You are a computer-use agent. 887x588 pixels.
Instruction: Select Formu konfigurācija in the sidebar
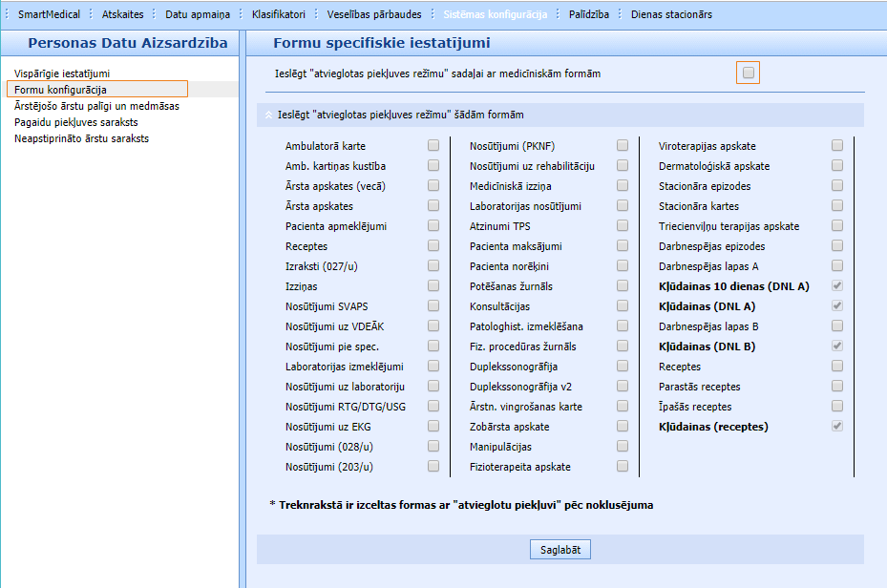(61, 90)
